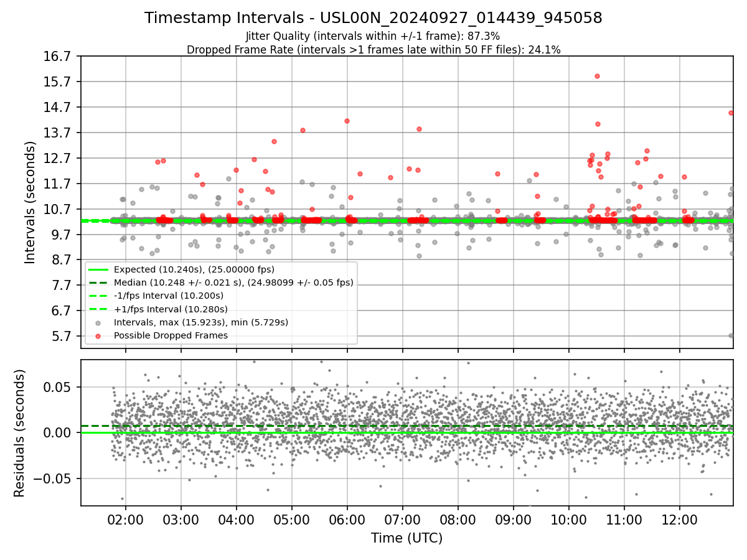Click the 10:00 x-axis tick label

coord(569,519)
